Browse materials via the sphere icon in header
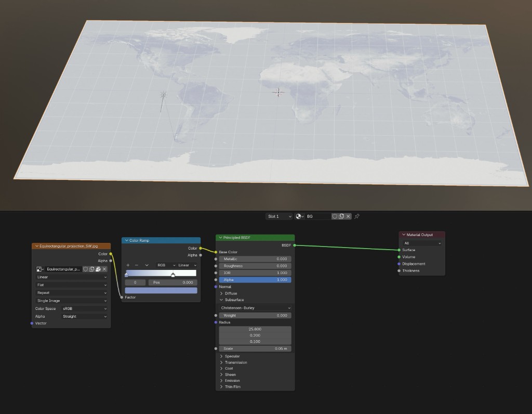The height and width of the screenshot is (414, 532). click(x=299, y=216)
